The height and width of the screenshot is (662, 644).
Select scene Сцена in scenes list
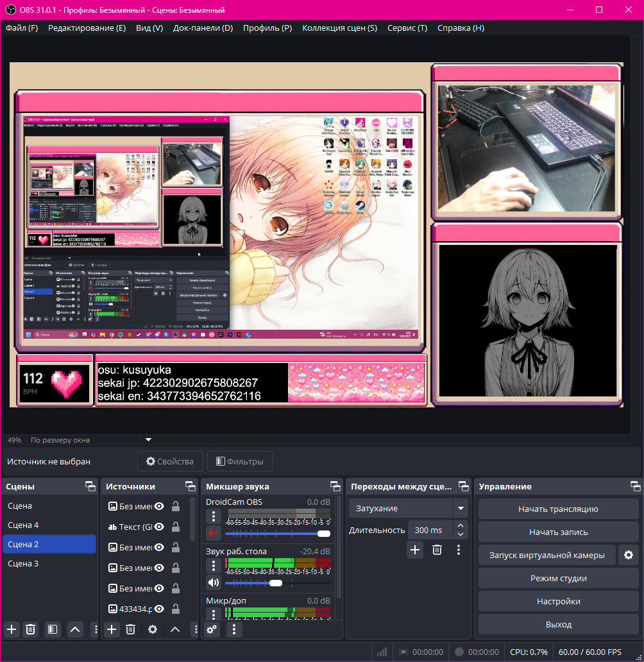[49, 505]
